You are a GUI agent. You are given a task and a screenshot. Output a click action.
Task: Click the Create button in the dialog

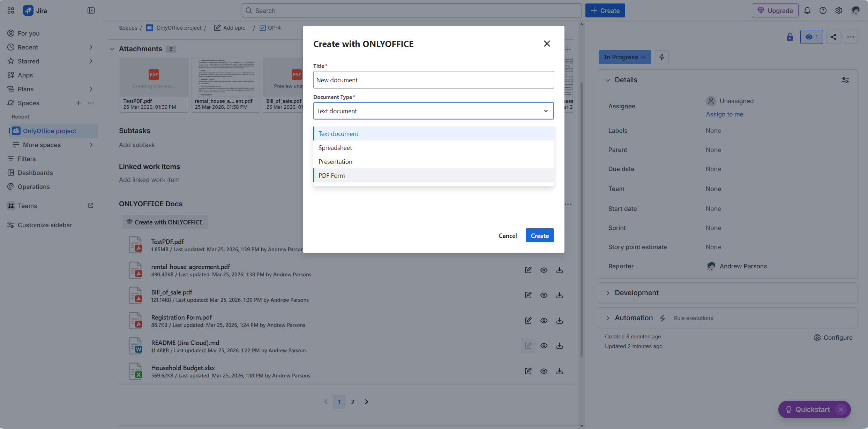coord(539,235)
